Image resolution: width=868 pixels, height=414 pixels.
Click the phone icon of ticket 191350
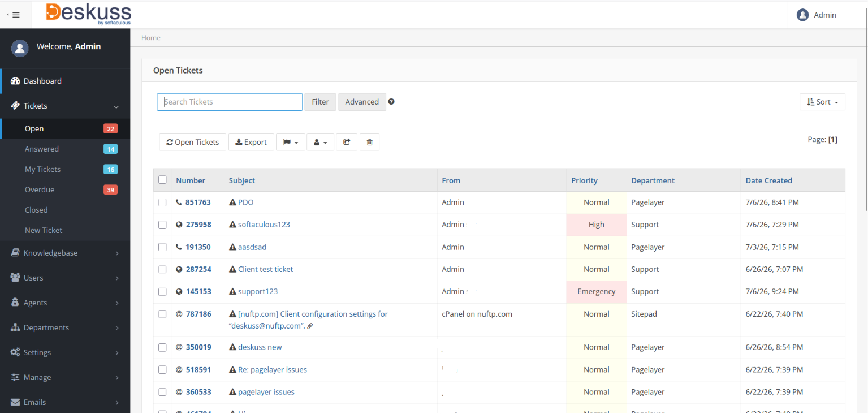(179, 247)
